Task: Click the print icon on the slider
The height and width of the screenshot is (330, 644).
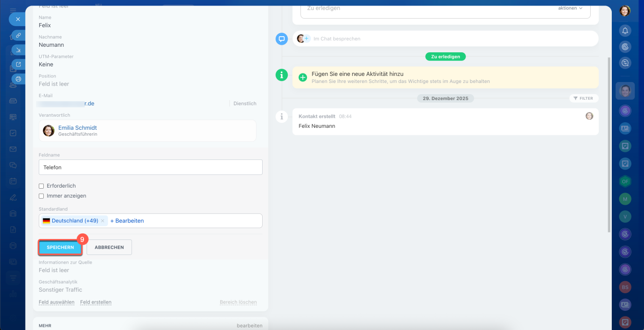Action: click(x=18, y=79)
